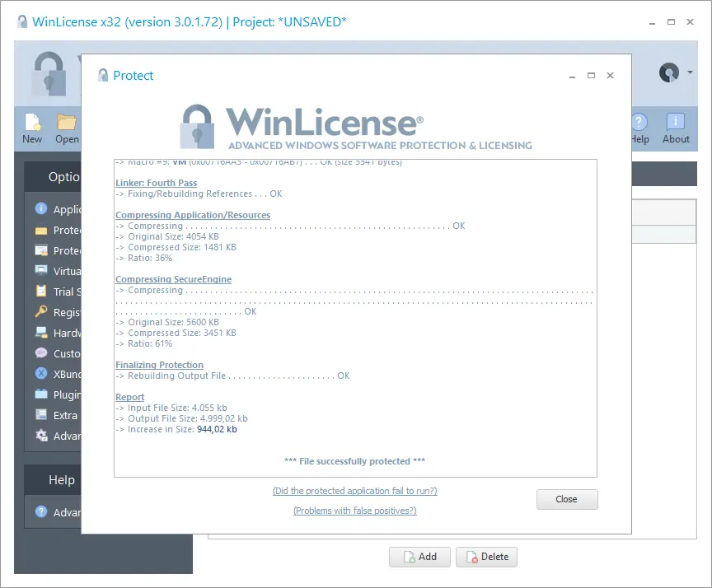Click 'Finalizing Protection' heading in log
The height and width of the screenshot is (588, 712).
click(x=159, y=365)
